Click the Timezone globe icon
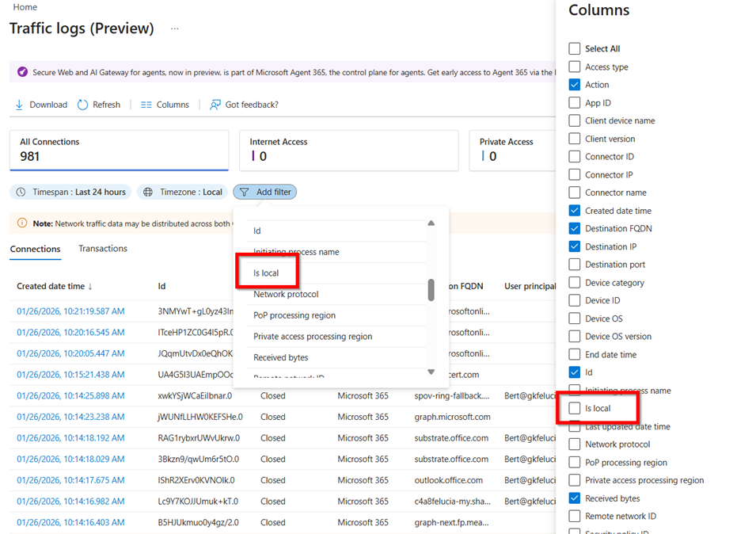The width and height of the screenshot is (756, 534). (x=146, y=192)
